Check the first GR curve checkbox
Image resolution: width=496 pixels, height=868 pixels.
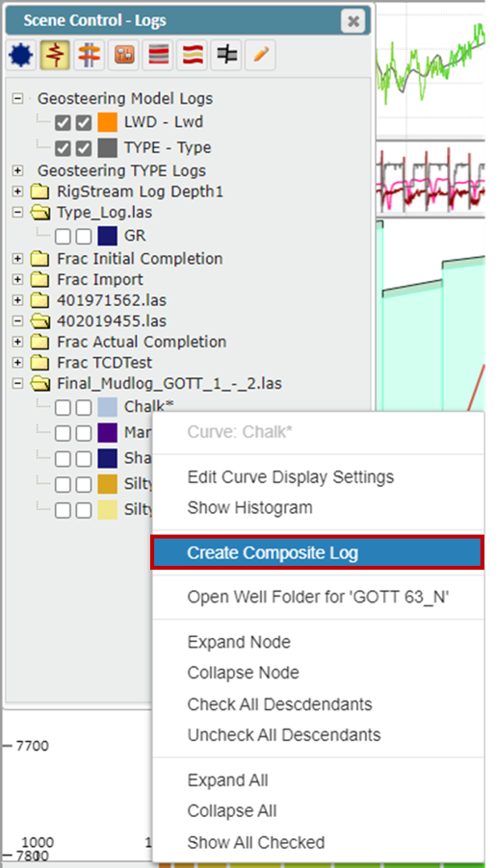[64, 237]
